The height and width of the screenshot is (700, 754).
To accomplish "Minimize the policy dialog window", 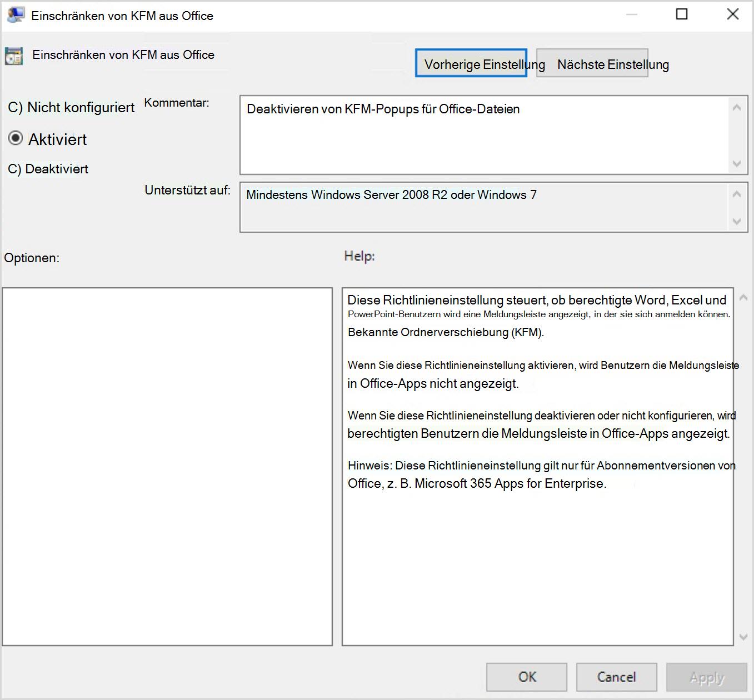I will tap(632, 14).
